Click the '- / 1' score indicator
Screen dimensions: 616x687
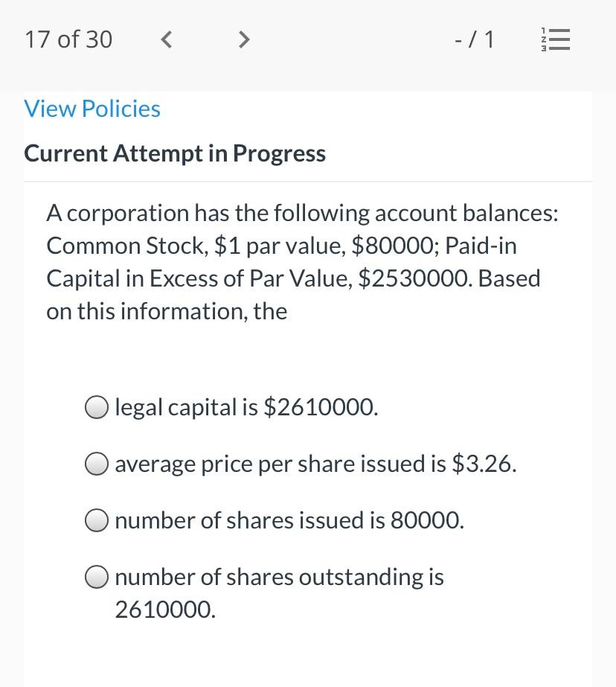tap(474, 39)
